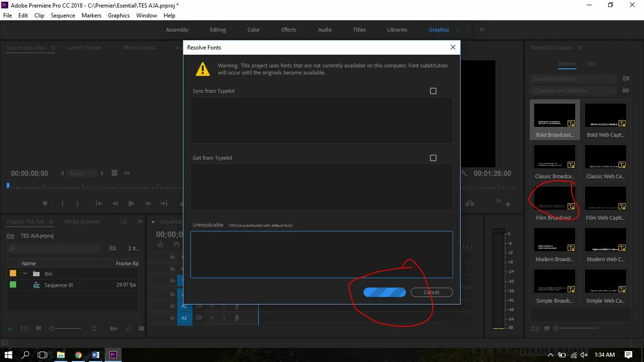Switch Project panel to icon view
This screenshot has width=644, height=362.
(39, 329)
